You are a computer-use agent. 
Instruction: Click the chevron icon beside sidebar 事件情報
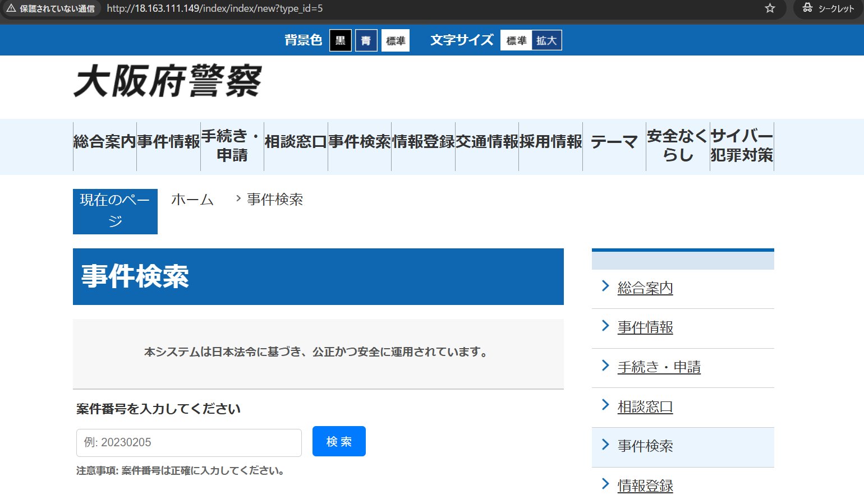click(605, 326)
